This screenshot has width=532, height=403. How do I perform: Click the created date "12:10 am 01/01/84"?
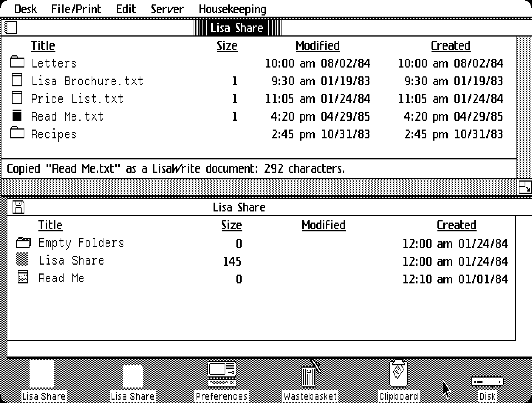point(455,279)
